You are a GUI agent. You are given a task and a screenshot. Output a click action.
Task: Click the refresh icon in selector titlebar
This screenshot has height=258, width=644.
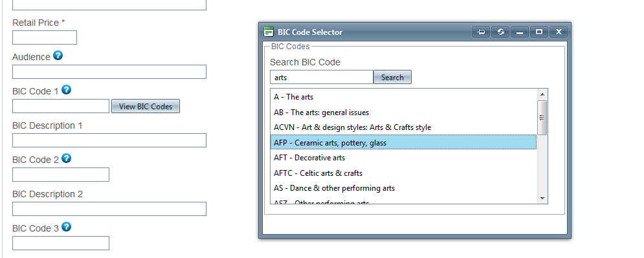point(500,32)
